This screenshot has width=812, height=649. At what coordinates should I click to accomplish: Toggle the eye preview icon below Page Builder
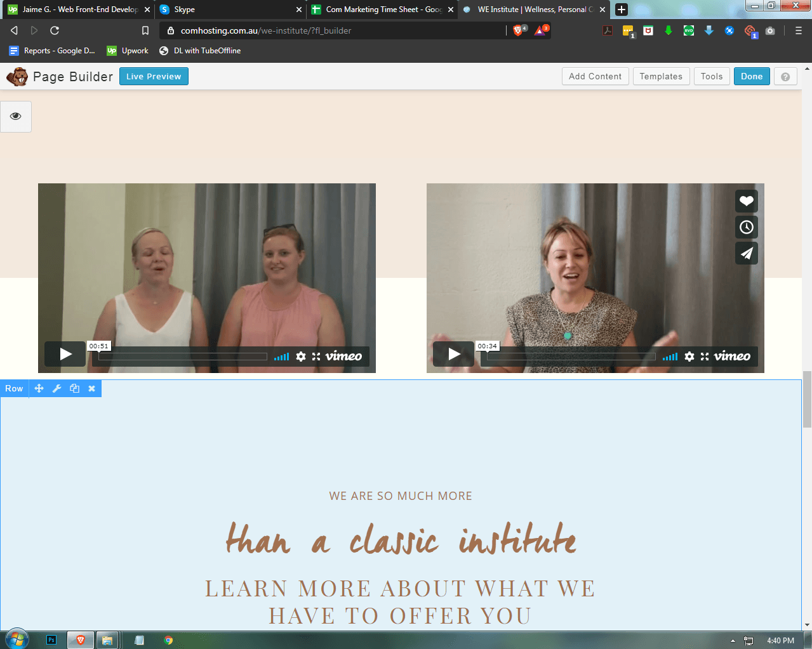point(16,116)
